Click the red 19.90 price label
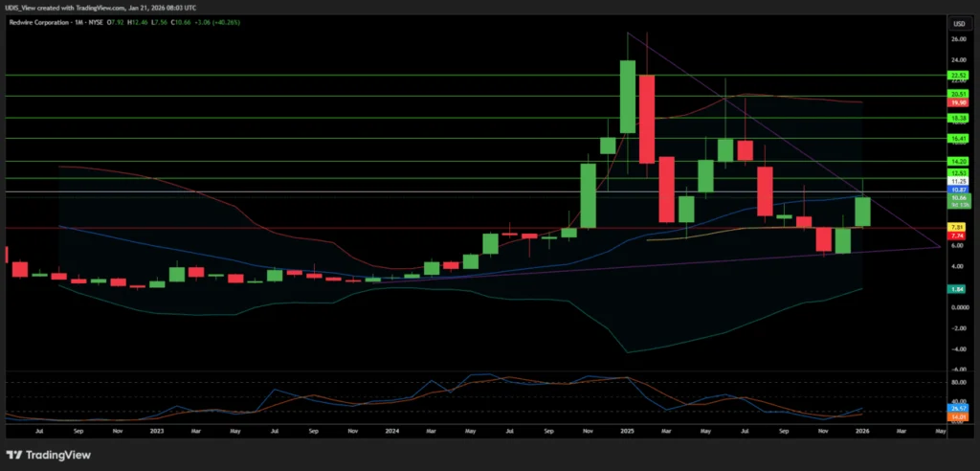This screenshot has width=980, height=471. 958,102
